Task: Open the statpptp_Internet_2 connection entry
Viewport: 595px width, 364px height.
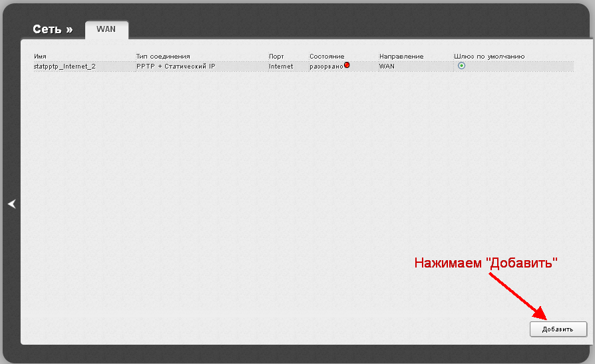Action: point(65,67)
